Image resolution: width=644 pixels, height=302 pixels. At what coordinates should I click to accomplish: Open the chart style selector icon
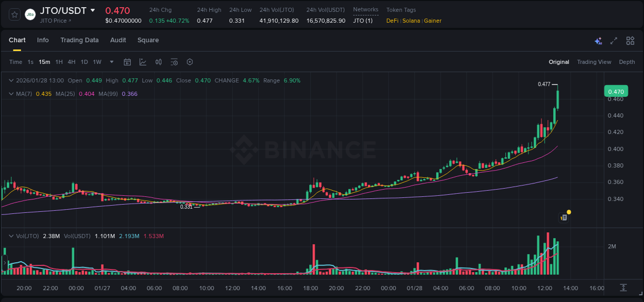click(x=143, y=62)
